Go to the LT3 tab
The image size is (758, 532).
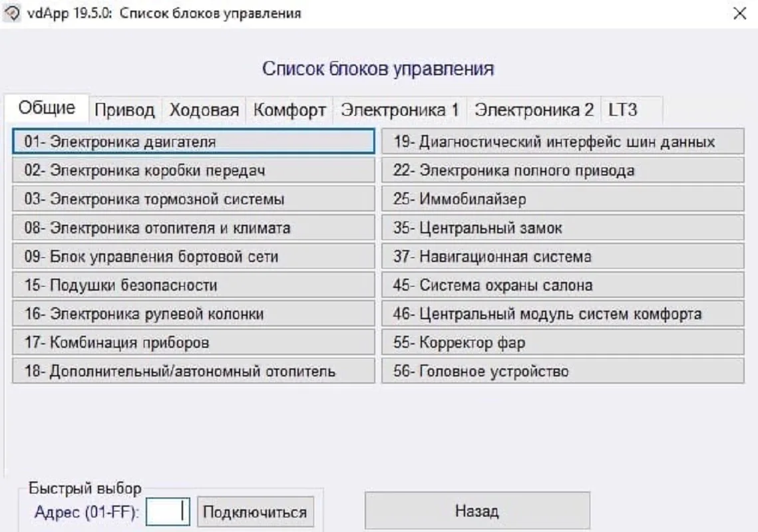coord(622,110)
